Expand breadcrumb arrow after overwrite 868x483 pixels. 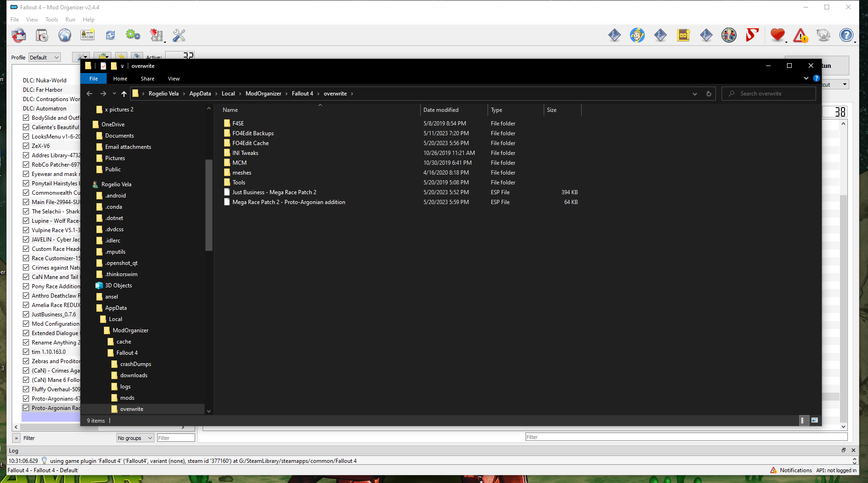tap(352, 94)
